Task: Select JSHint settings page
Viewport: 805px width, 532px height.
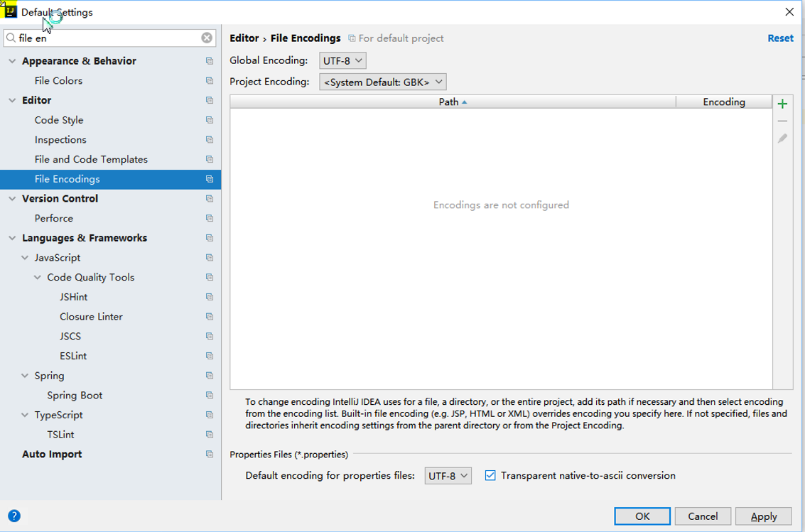Action: [x=73, y=297]
